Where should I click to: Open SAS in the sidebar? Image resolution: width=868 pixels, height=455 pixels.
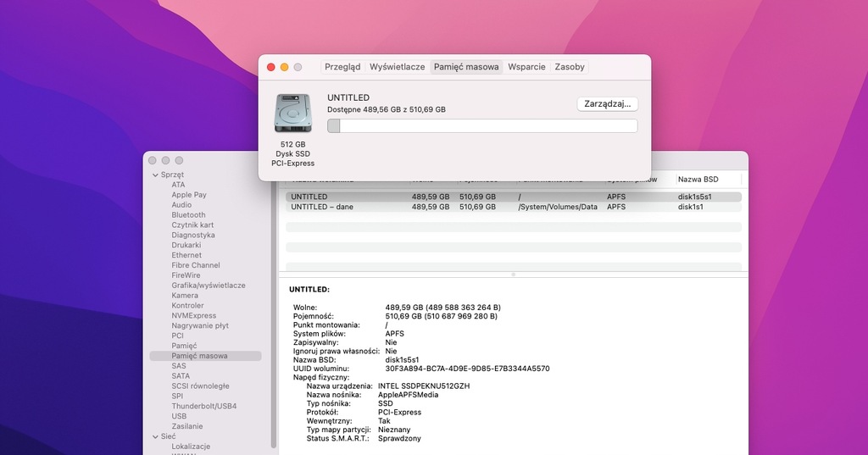(x=179, y=366)
